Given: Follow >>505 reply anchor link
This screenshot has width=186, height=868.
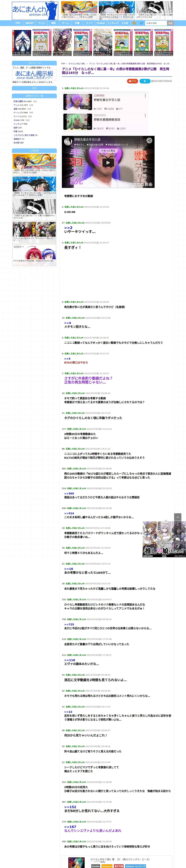Looking at the screenshot, I should 69,493.
